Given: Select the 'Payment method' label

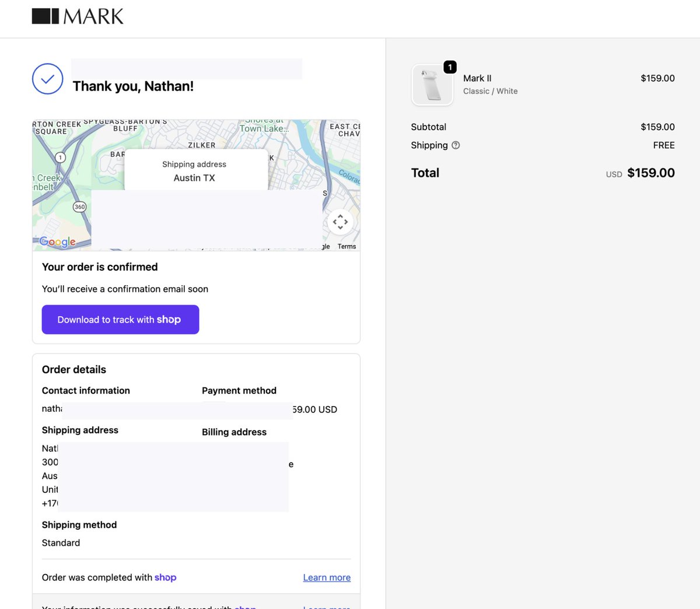Looking at the screenshot, I should tap(239, 391).
